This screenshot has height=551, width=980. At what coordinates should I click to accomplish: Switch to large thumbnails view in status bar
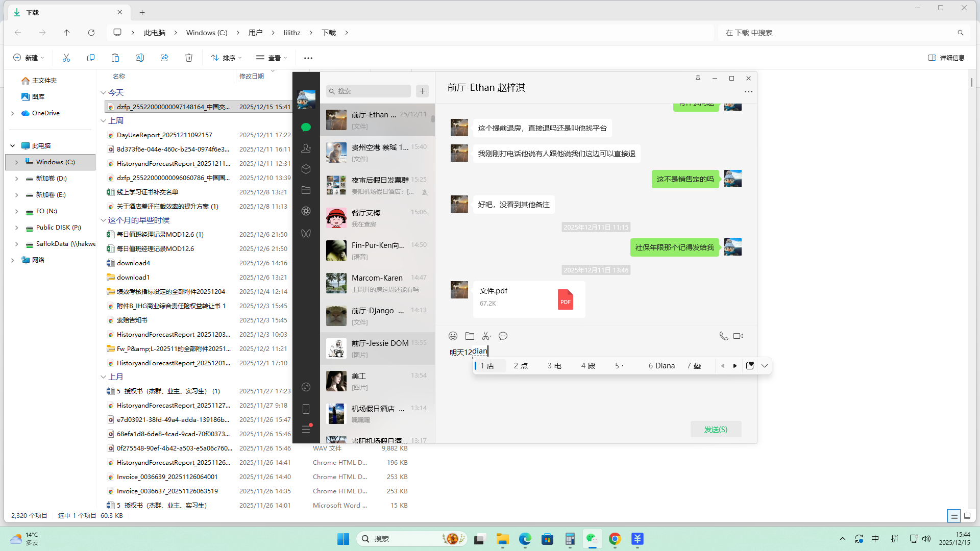click(967, 516)
